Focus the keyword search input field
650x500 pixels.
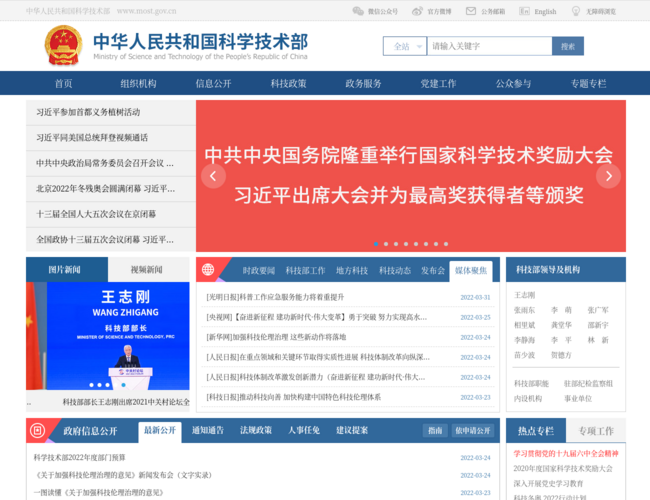490,46
